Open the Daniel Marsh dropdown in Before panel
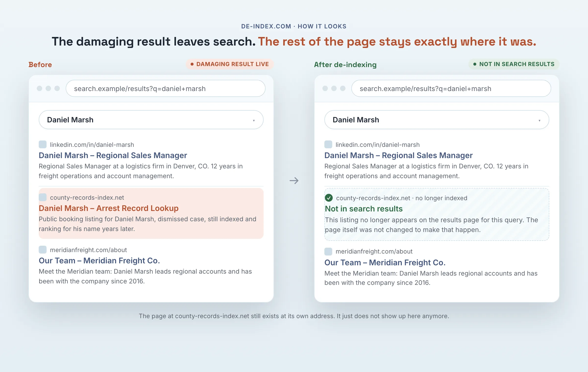The image size is (588, 372). pyautogui.click(x=151, y=120)
